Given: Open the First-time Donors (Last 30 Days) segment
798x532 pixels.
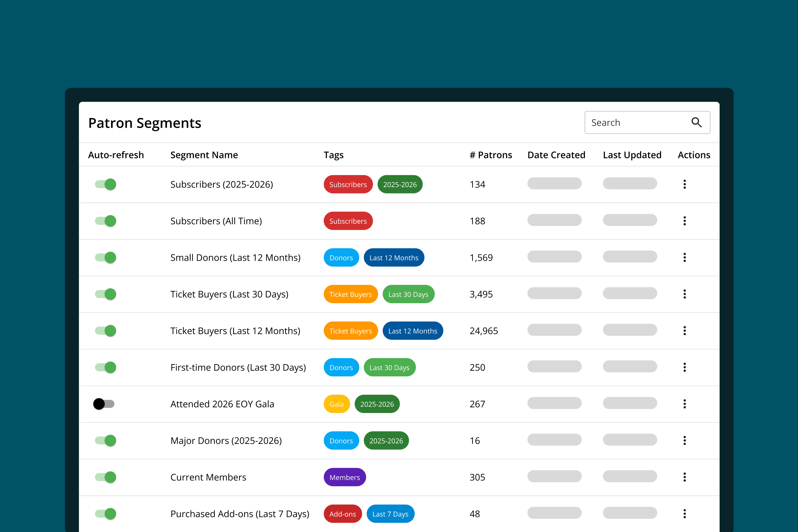Looking at the screenshot, I should pyautogui.click(x=238, y=367).
